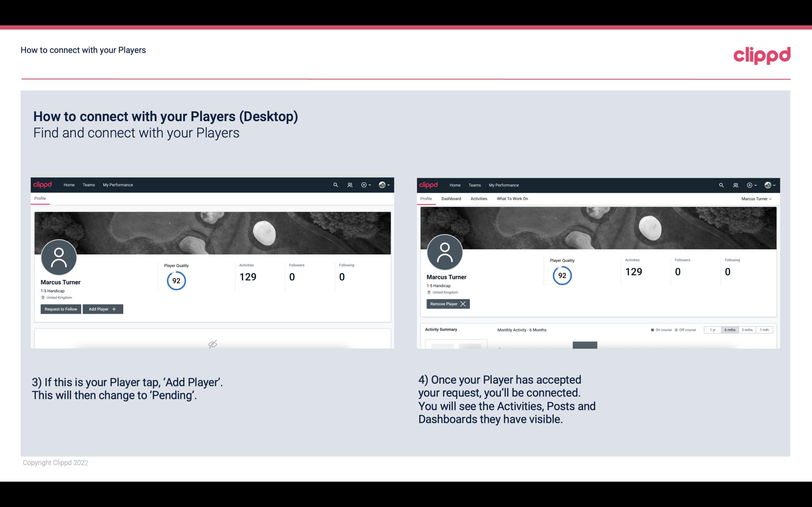
Task: Click the user profile icon in right navbar
Action: tap(768, 184)
